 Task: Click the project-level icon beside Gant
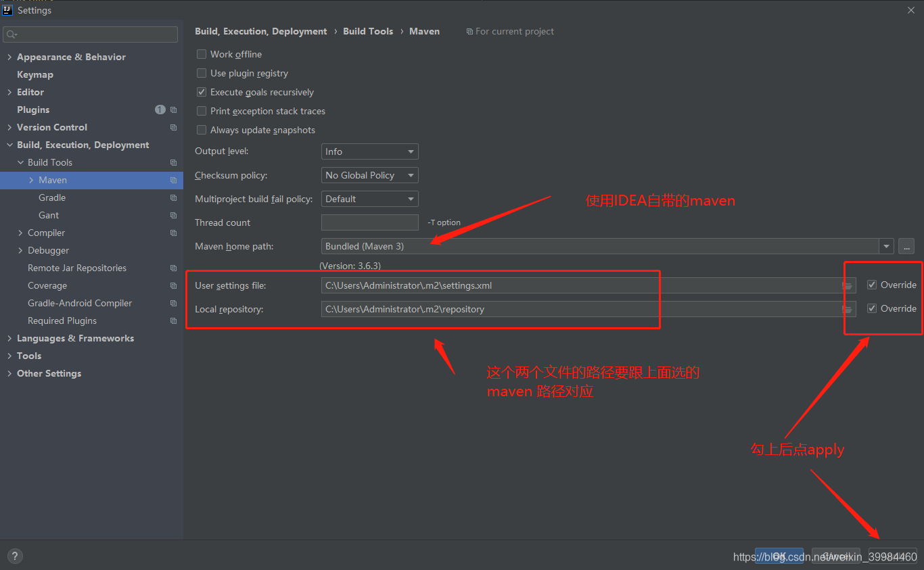pyautogui.click(x=173, y=215)
